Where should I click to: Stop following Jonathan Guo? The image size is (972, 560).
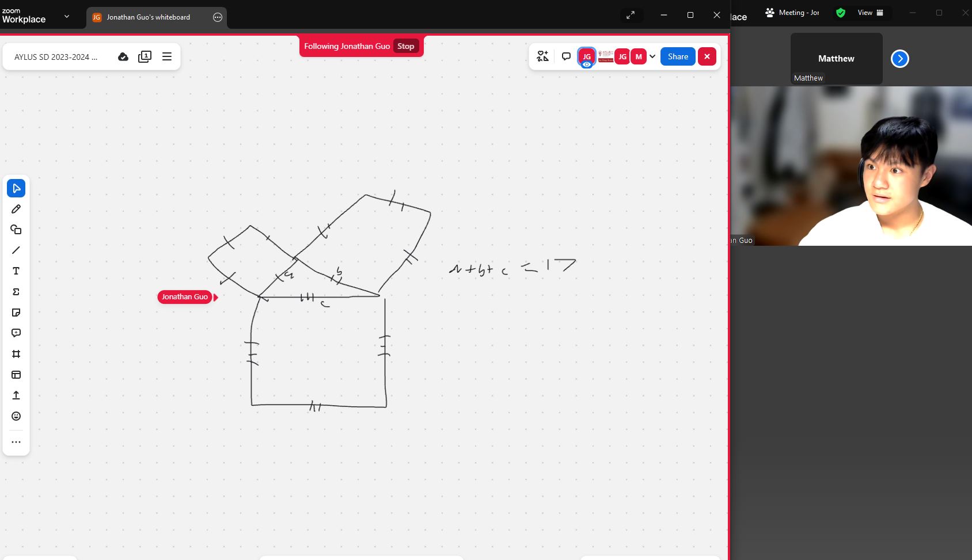(405, 47)
